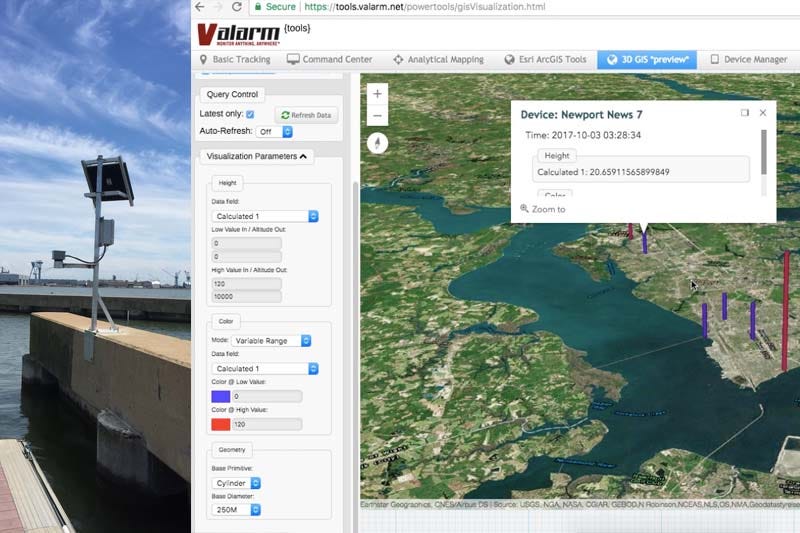
Task: Click the Time 2017-10-03 03:28:34 text
Action: (583, 135)
